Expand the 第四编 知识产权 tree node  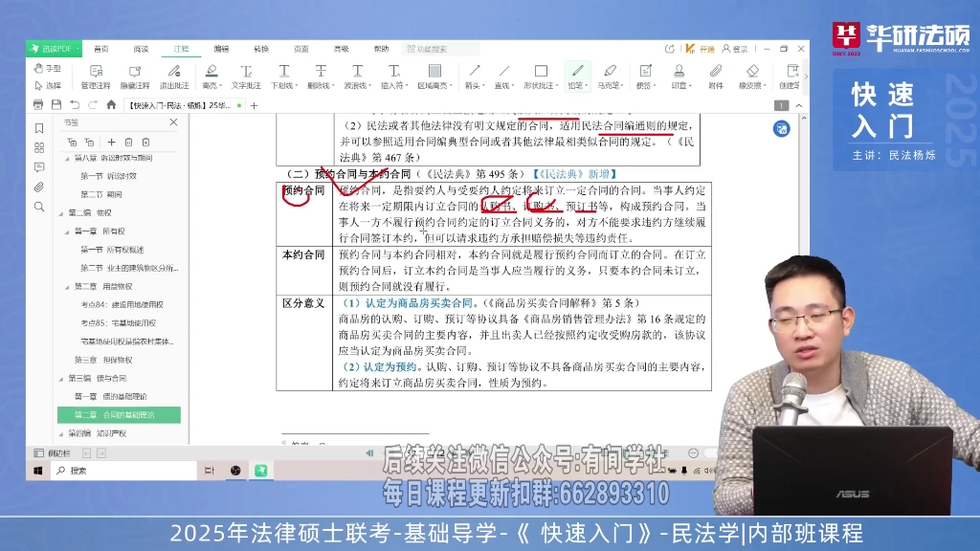(x=61, y=433)
